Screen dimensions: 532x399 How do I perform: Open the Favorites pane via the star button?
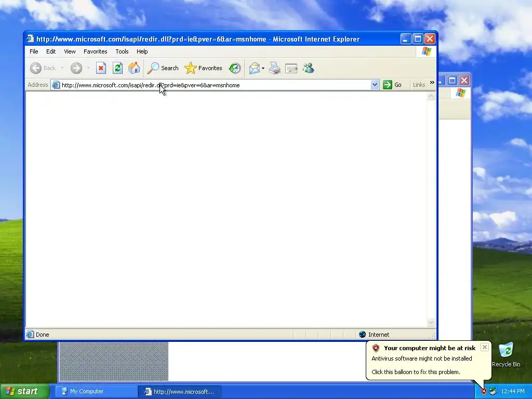203,68
